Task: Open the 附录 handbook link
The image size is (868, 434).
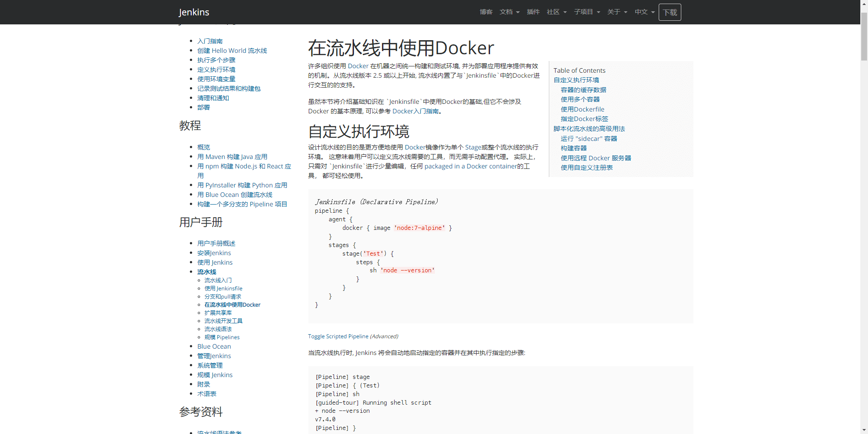Action: (x=203, y=384)
